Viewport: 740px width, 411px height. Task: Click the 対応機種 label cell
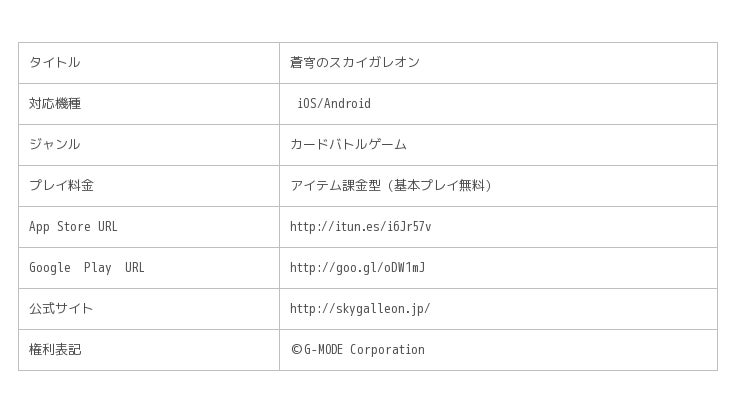[x=54, y=104]
